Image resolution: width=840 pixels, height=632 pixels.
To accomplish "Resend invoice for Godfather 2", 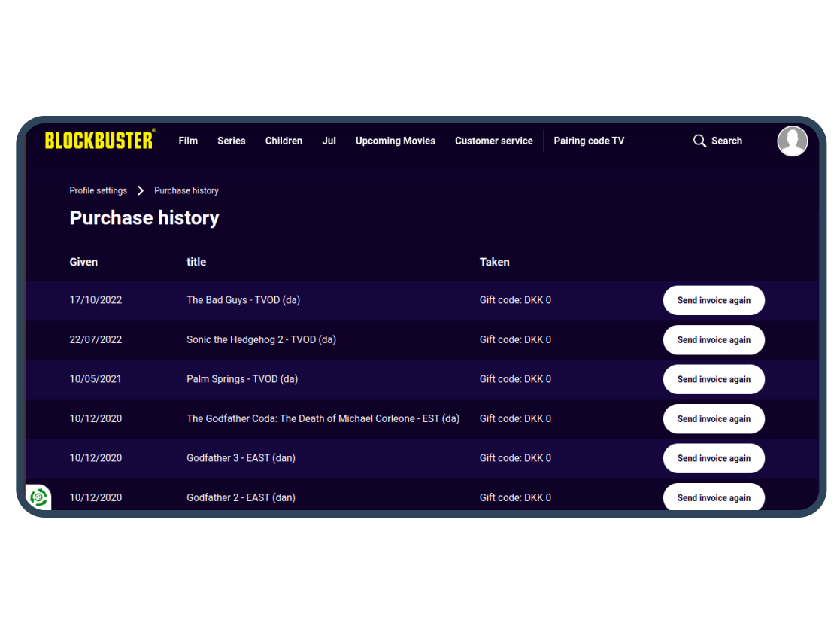I will (714, 497).
